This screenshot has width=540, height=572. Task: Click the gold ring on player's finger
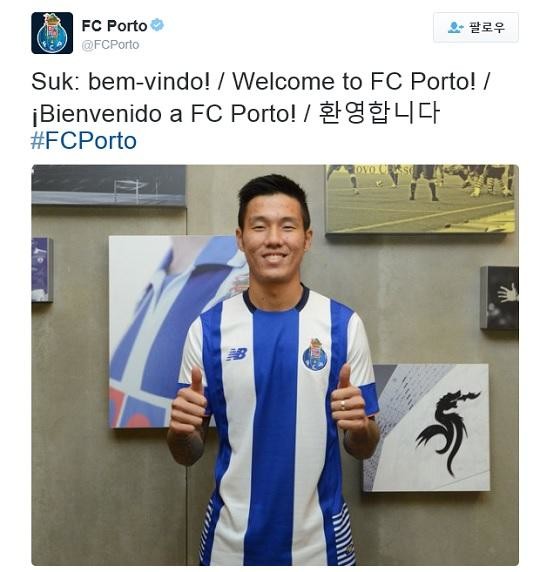tap(342, 404)
